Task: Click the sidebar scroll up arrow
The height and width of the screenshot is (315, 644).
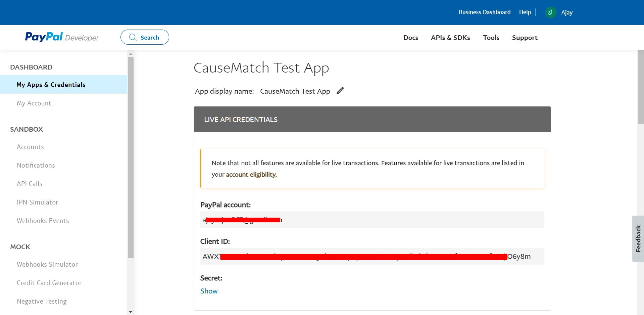Action: pos(131,54)
